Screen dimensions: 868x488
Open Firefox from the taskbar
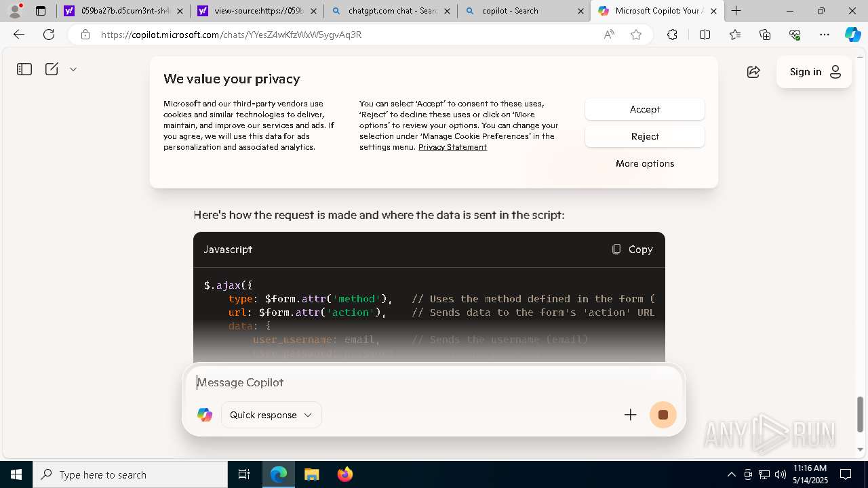345,474
